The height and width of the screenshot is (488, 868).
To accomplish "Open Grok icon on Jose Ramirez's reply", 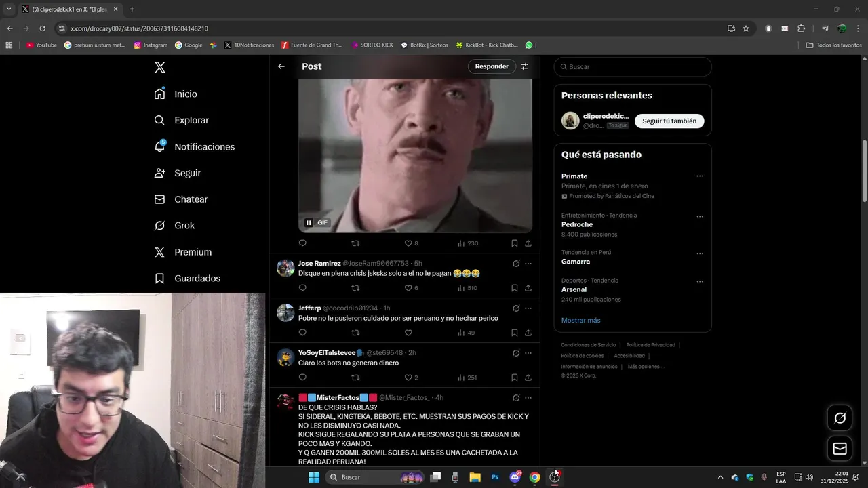I will tap(516, 264).
